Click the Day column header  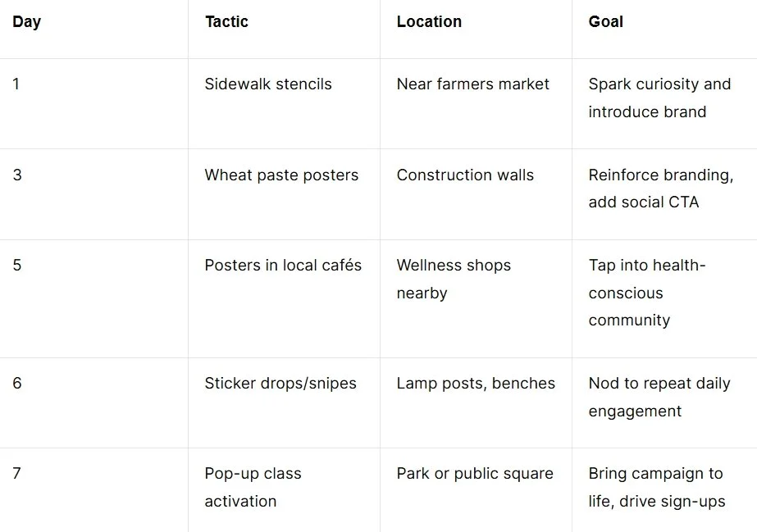click(x=27, y=22)
